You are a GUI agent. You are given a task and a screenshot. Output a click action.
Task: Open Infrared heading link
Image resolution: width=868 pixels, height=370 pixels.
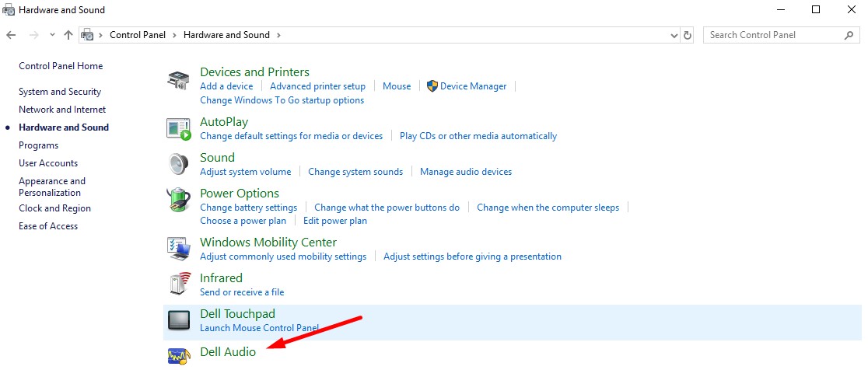tap(221, 277)
